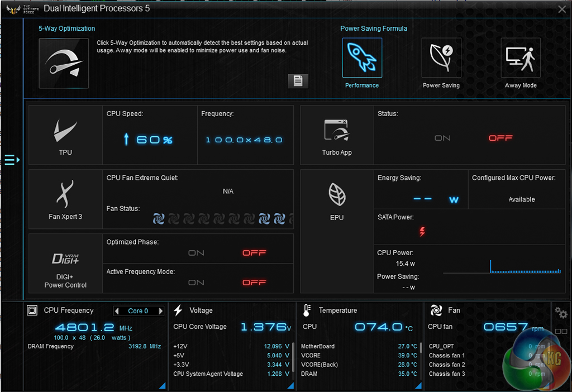
Task: Select the Performance rocket mode
Action: click(x=362, y=58)
